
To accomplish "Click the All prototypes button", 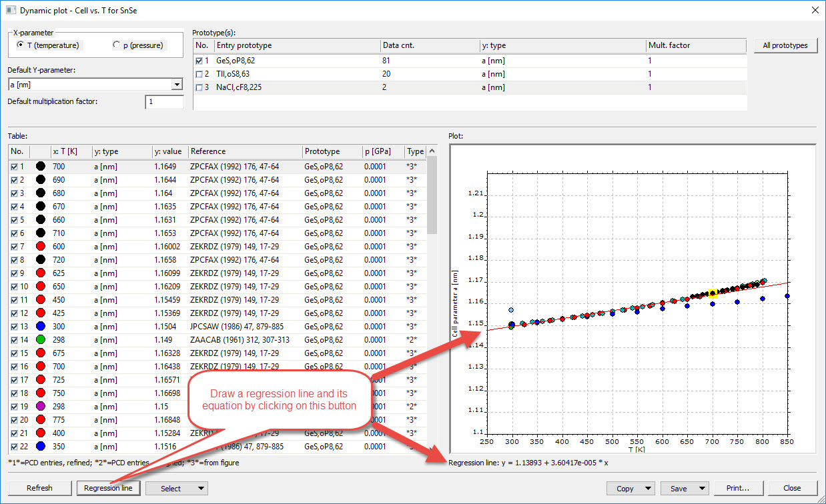I will coord(785,45).
